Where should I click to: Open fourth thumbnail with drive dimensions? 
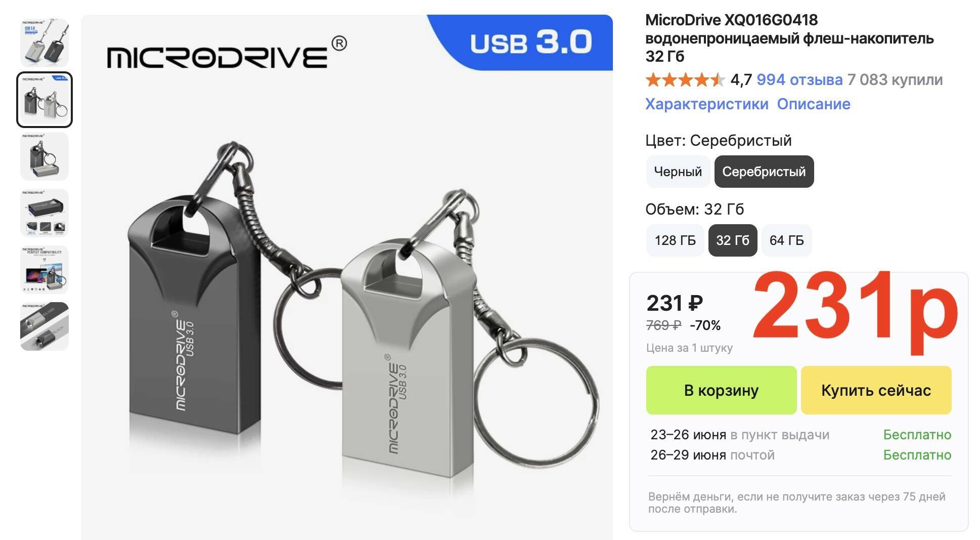[x=44, y=213]
